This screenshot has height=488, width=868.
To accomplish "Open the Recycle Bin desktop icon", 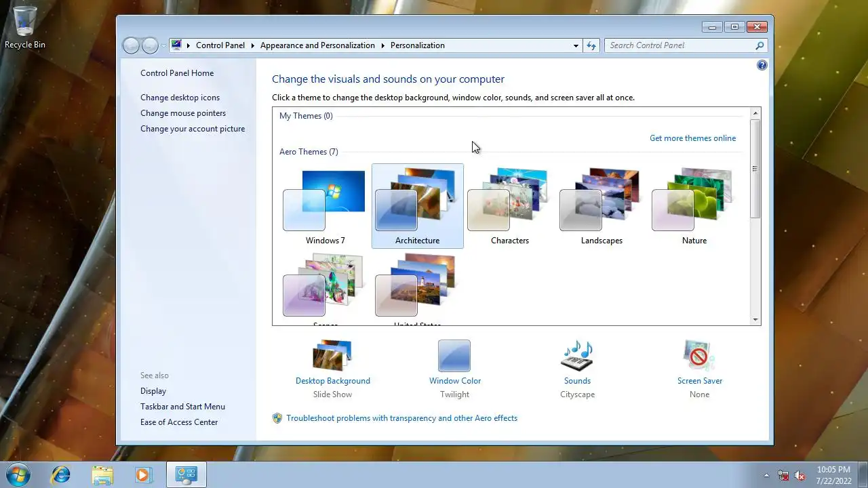I will [x=25, y=28].
